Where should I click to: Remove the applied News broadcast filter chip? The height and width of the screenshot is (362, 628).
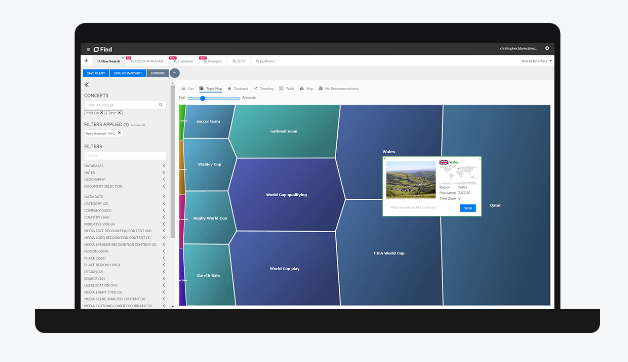coord(119,133)
